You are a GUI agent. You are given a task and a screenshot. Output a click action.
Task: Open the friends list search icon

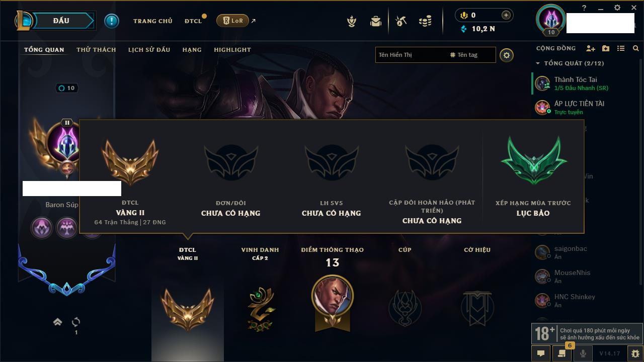pyautogui.click(x=636, y=48)
